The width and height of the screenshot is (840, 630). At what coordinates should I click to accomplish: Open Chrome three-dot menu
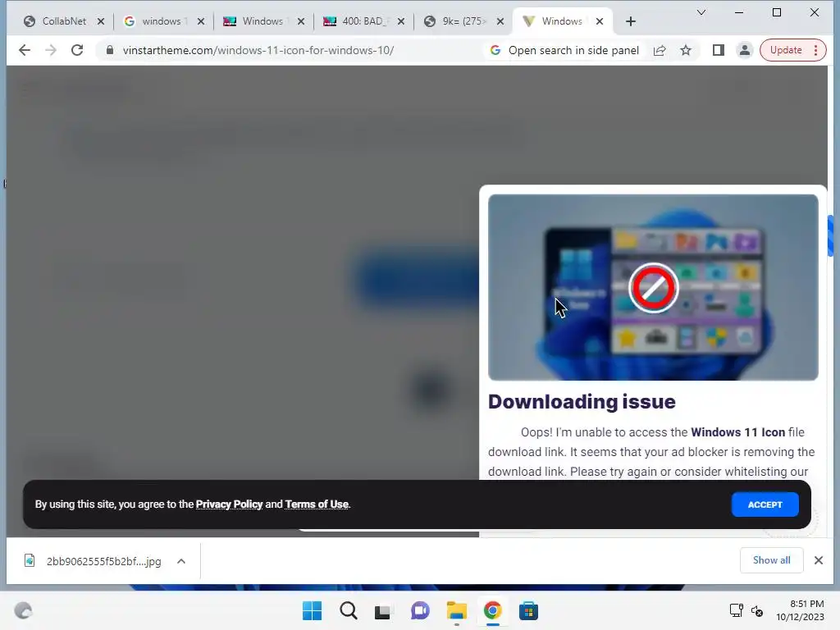coord(816,50)
